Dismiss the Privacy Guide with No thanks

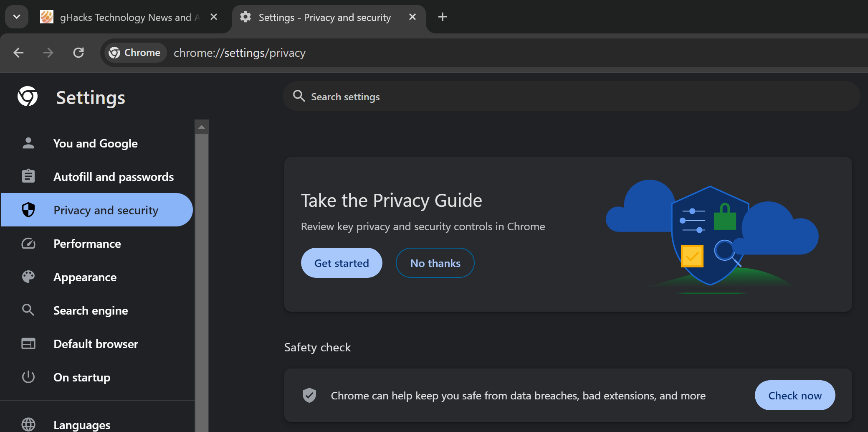point(435,263)
